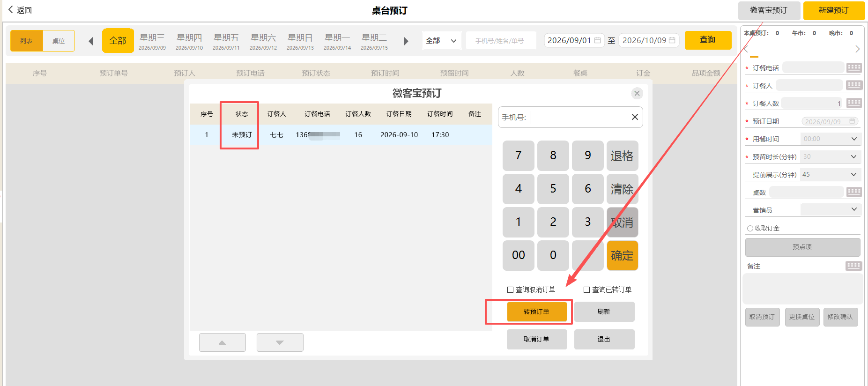Click right chevron in the side panel

[x=857, y=49]
